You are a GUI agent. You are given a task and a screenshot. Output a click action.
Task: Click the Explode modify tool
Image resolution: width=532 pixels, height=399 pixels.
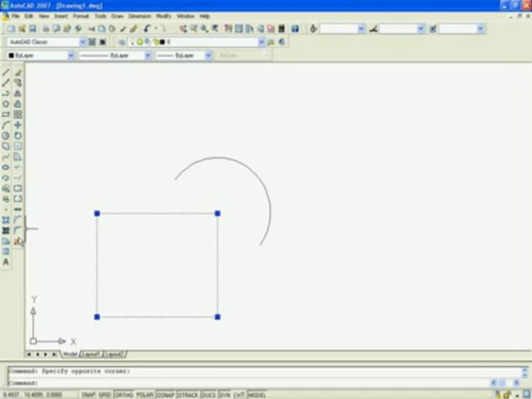point(18,241)
